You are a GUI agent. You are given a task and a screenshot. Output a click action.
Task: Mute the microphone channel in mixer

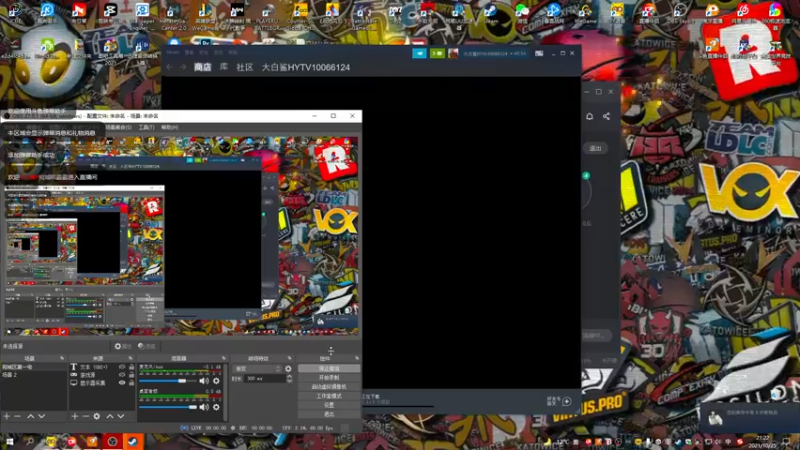(204, 381)
